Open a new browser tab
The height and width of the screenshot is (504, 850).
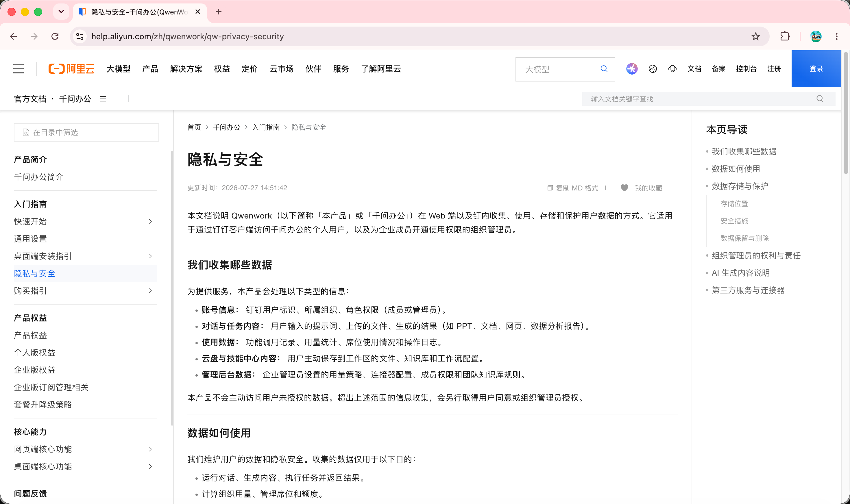click(219, 12)
